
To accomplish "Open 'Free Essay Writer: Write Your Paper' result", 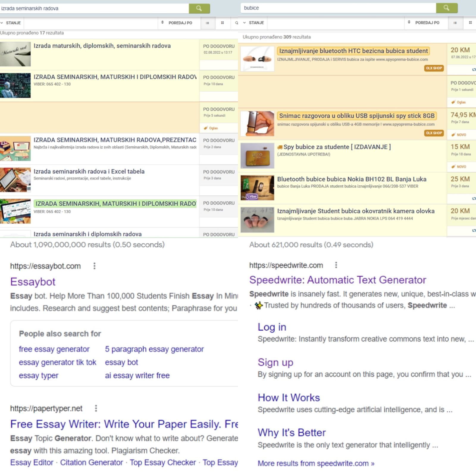I will (124, 424).
